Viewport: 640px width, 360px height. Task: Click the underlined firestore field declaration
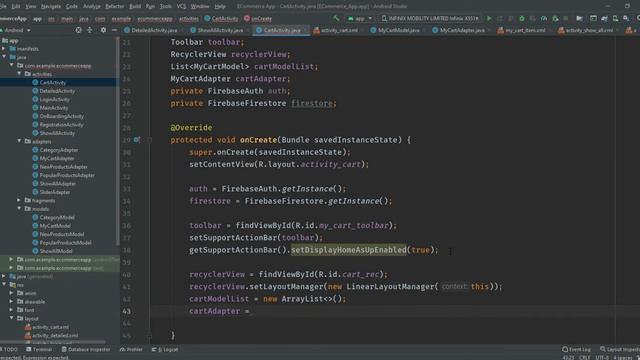(x=312, y=103)
